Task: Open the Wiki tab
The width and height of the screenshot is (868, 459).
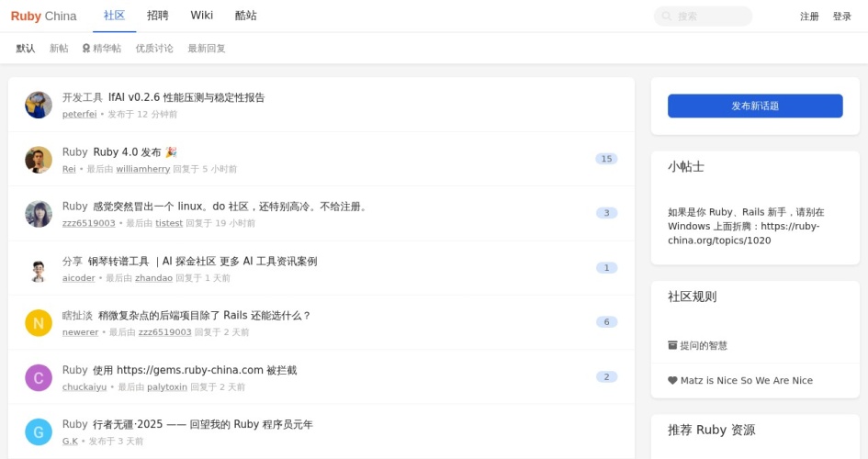Action: [202, 16]
